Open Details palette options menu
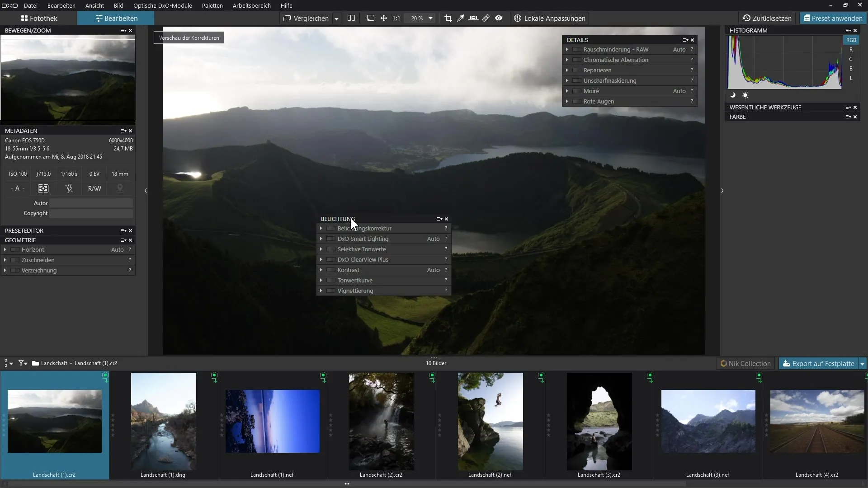868x488 pixels. click(x=685, y=40)
